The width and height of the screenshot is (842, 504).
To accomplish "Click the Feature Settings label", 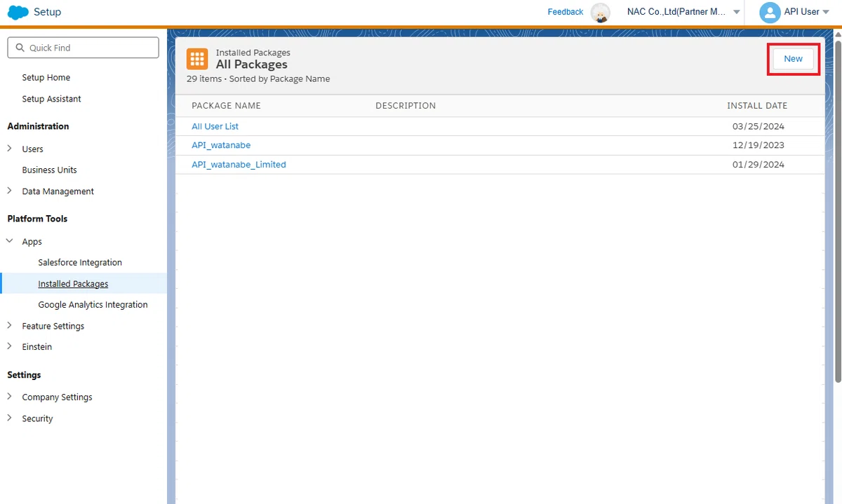I will 53,326.
